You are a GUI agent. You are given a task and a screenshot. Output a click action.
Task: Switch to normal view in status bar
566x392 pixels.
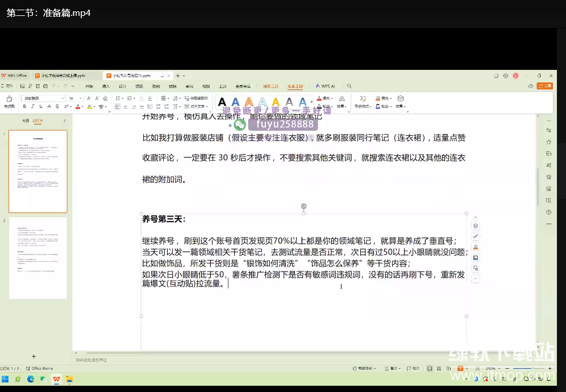(430, 369)
